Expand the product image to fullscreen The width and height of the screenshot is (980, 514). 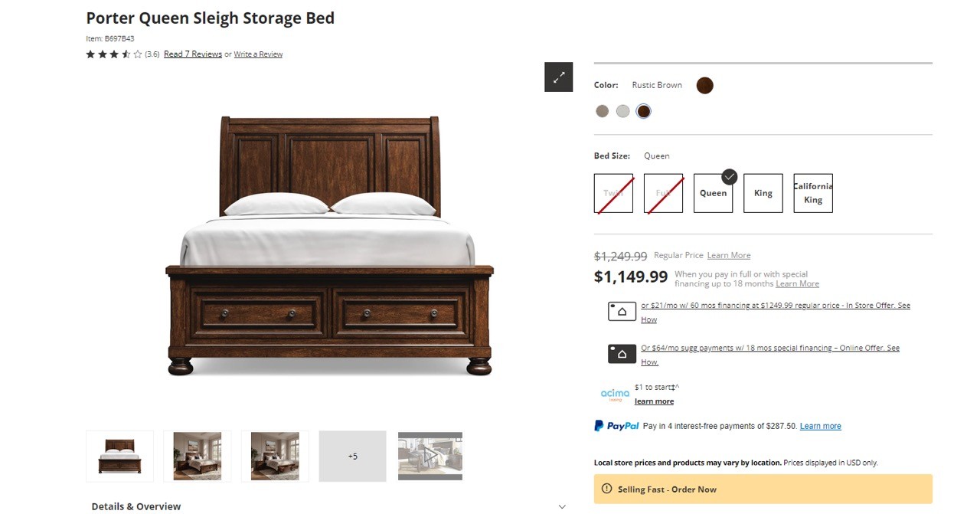559,77
